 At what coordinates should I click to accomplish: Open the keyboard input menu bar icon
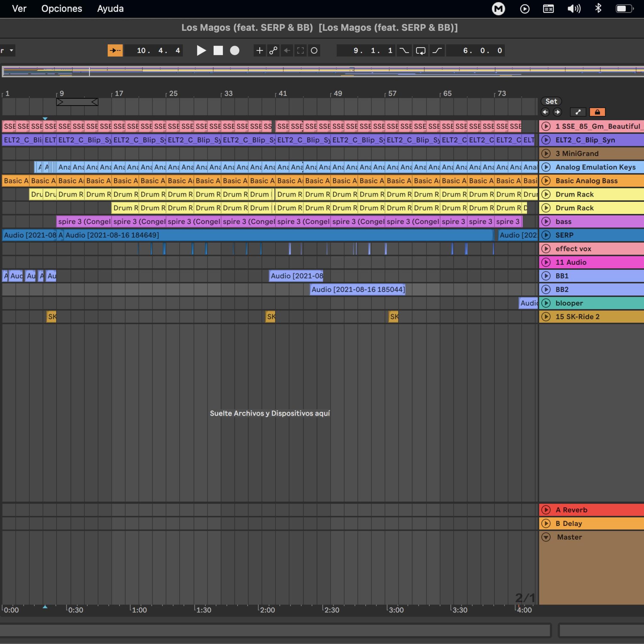pyautogui.click(x=548, y=9)
